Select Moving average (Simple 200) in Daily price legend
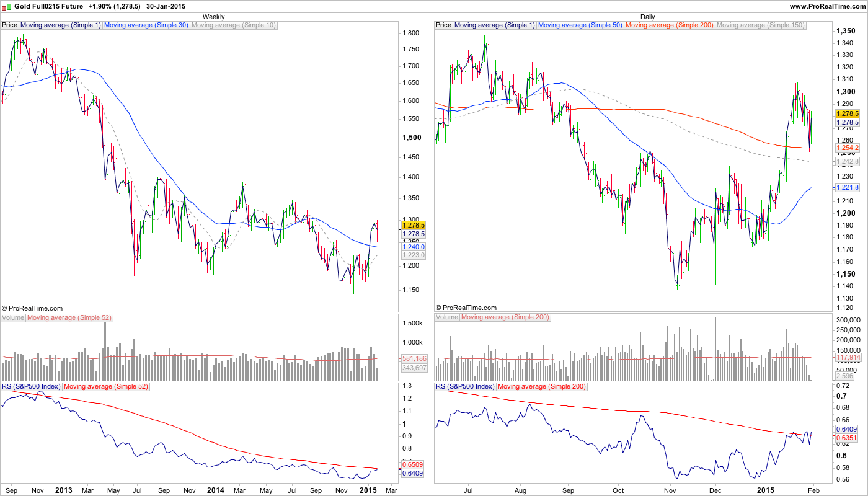868x496 pixels. [670, 25]
